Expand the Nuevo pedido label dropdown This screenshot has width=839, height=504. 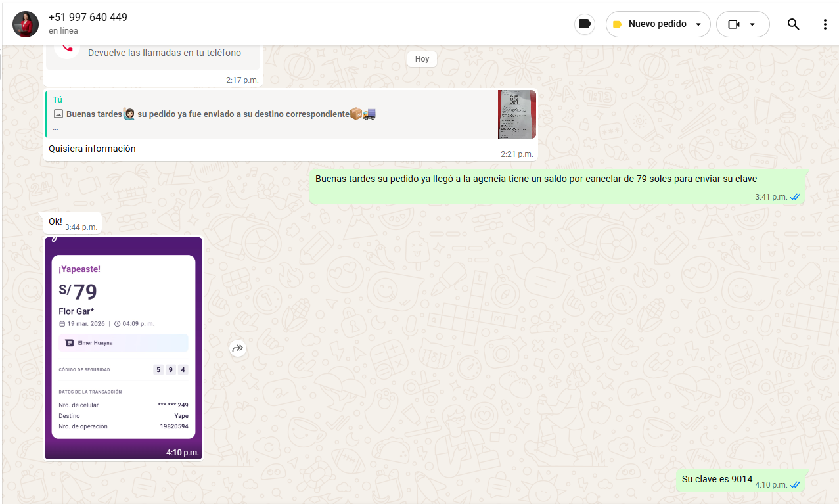698,25
